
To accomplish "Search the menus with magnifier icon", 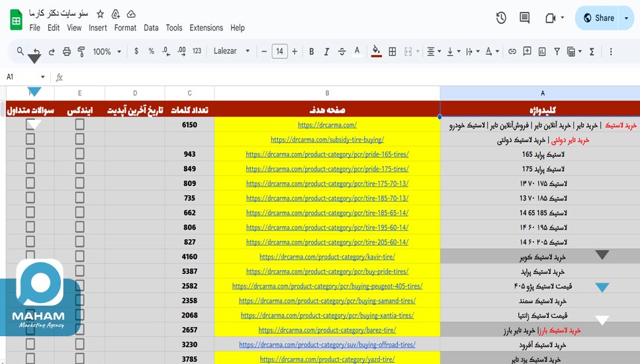I will coord(20,51).
